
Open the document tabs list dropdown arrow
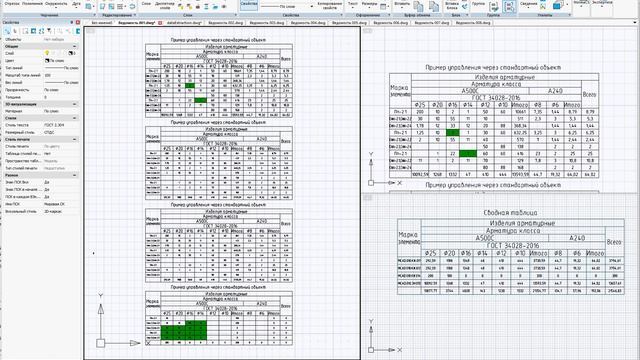tap(635, 23)
